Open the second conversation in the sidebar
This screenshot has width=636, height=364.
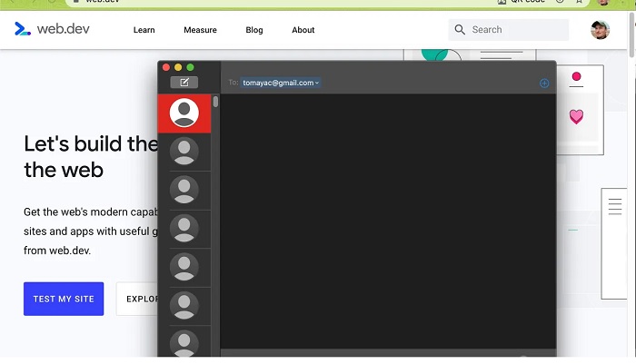click(x=184, y=152)
